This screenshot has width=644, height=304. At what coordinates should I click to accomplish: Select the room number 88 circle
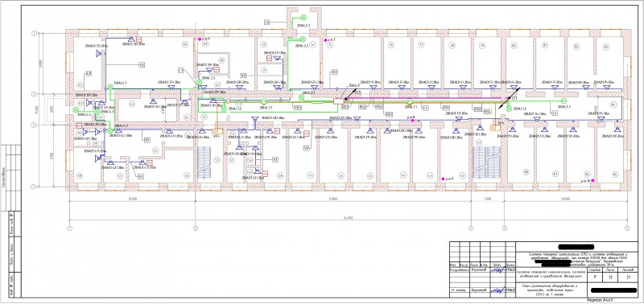[x=526, y=172]
